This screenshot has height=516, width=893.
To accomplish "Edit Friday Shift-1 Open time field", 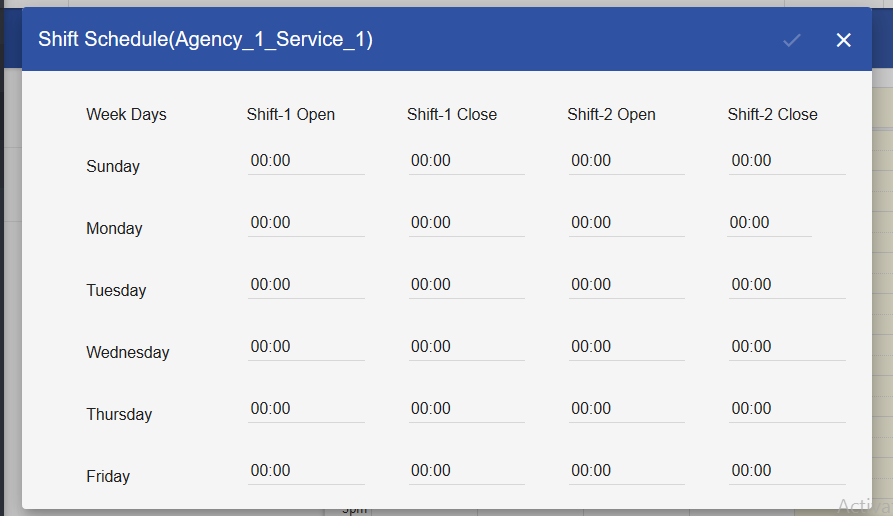I will (x=306, y=471).
